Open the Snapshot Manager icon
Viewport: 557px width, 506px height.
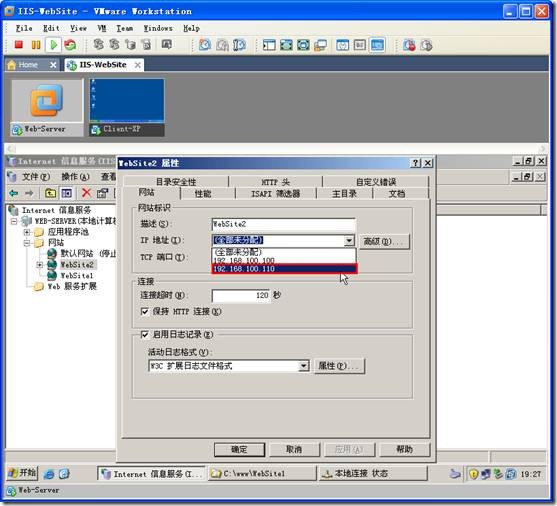coord(240,45)
